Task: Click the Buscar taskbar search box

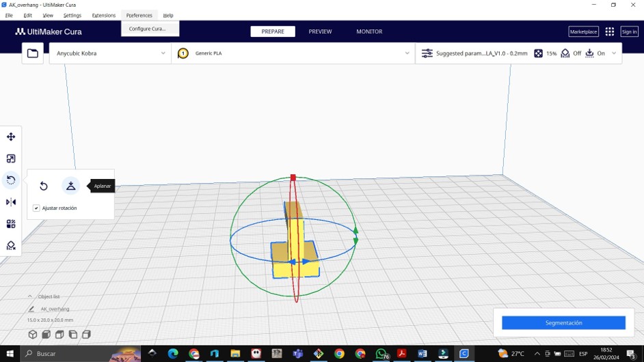Action: point(81,353)
